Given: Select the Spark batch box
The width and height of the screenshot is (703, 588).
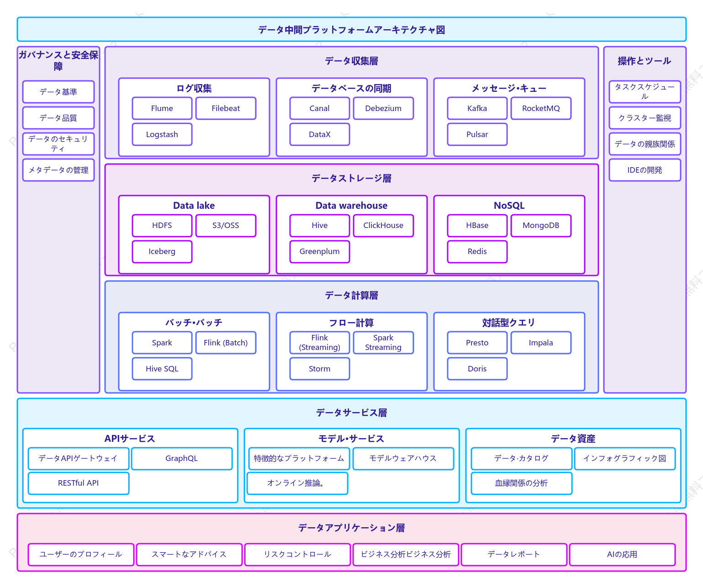Looking at the screenshot, I should 162,343.
